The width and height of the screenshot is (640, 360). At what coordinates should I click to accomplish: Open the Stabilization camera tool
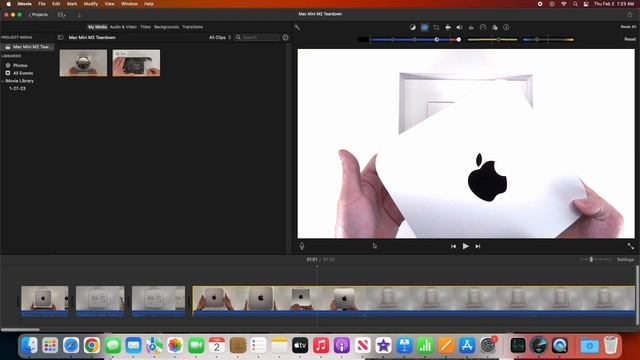(448, 27)
